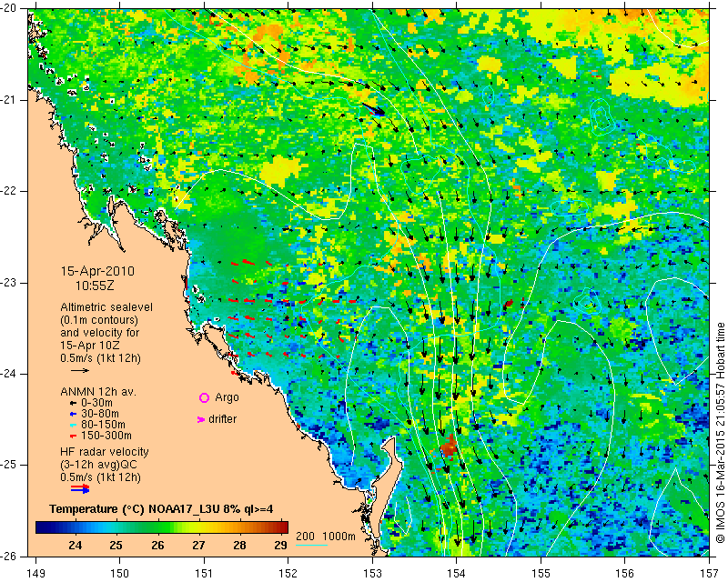
Task: Click the Temperature NOAA17_L3U color bar title
Action: click(x=161, y=509)
